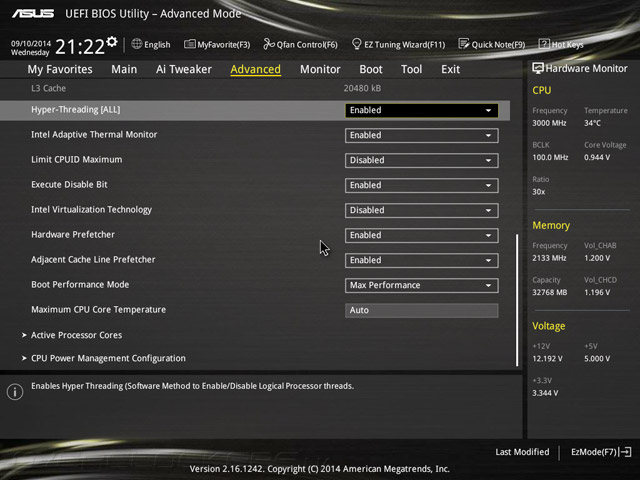Switch to the Tool tab

[x=411, y=69]
